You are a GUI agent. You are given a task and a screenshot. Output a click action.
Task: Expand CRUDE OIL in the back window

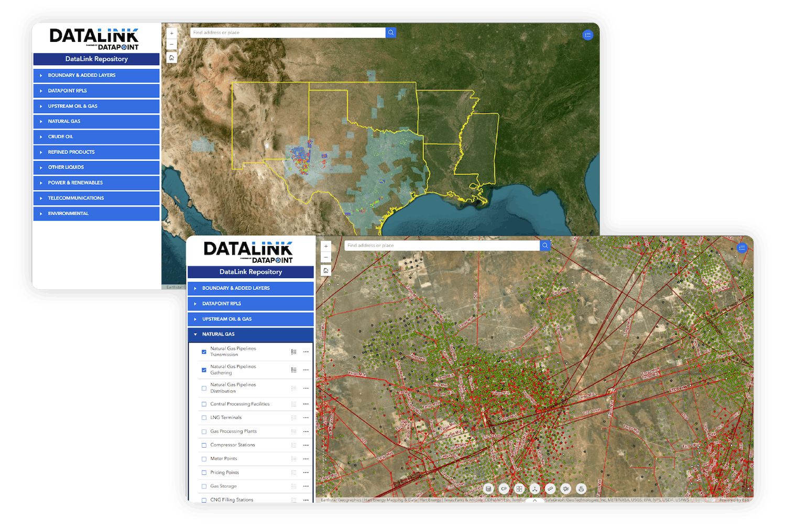click(x=96, y=137)
